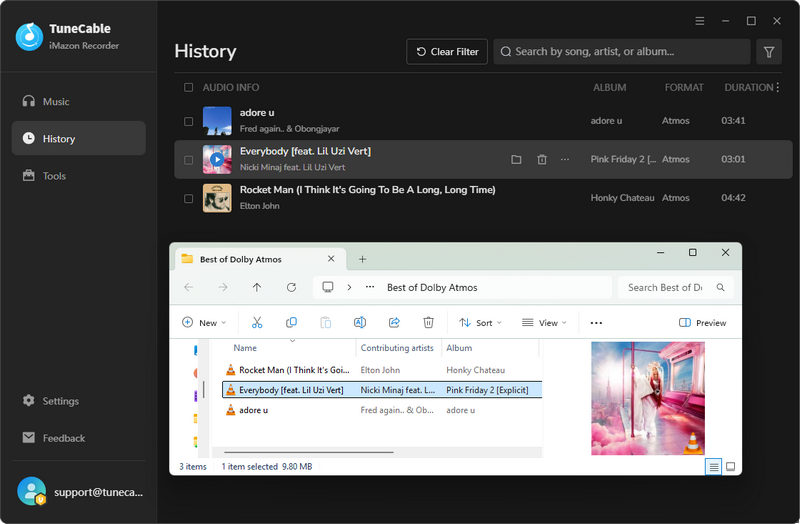The image size is (800, 524).
Task: Switch to large thumbnails view icon
Action: pyautogui.click(x=731, y=466)
